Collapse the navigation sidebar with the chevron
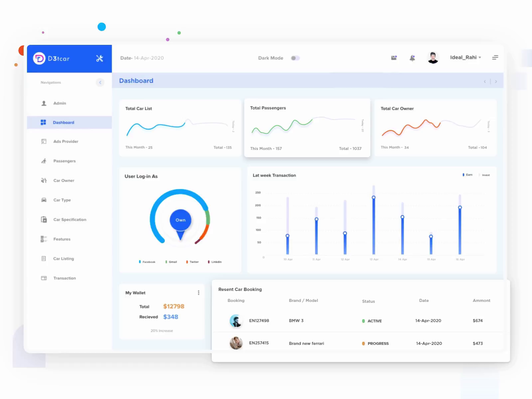Screen dimensions: 532x399 (100, 82)
